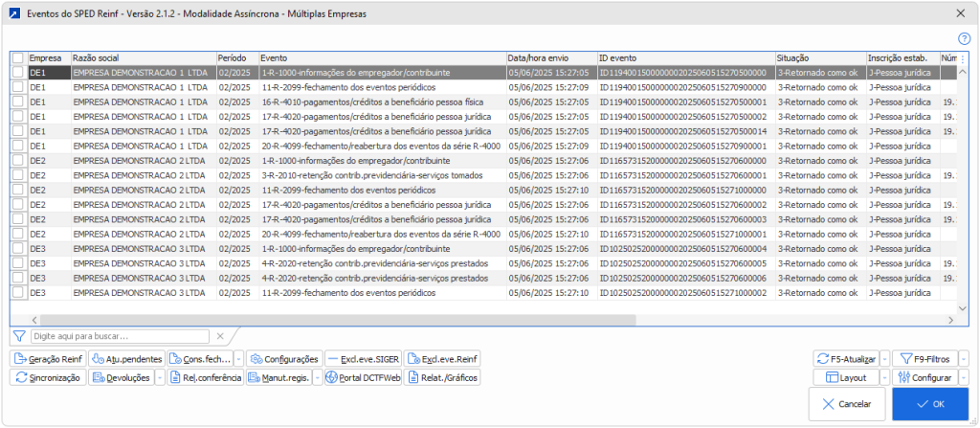Viewport: 980px width, 428px height.
Task: Toggle the select-all header checkbox
Action: tap(18, 57)
